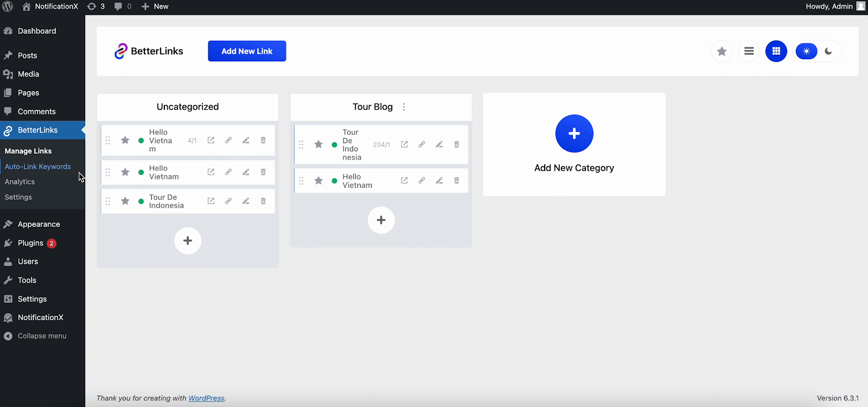Open target URL of second Hello Vietnam, Uncategorized
The height and width of the screenshot is (407, 868).
211,172
